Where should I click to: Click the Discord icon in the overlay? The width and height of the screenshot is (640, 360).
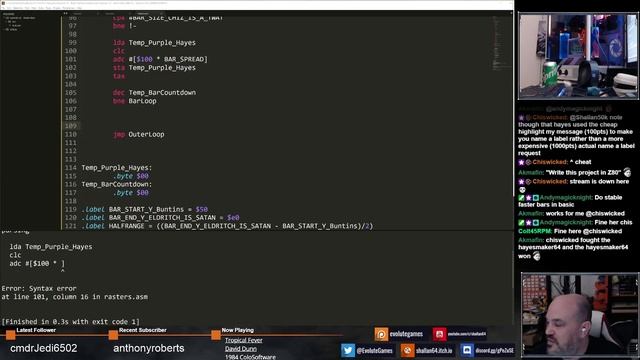[467, 350]
